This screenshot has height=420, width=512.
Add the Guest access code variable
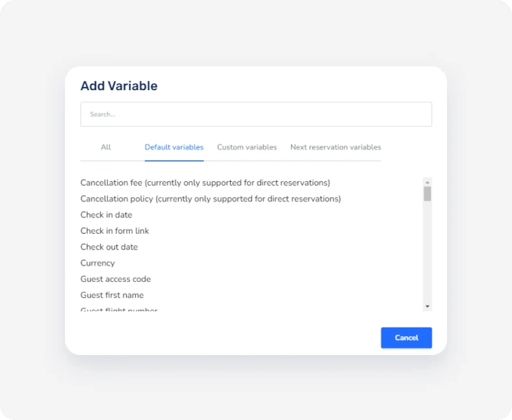tap(115, 279)
